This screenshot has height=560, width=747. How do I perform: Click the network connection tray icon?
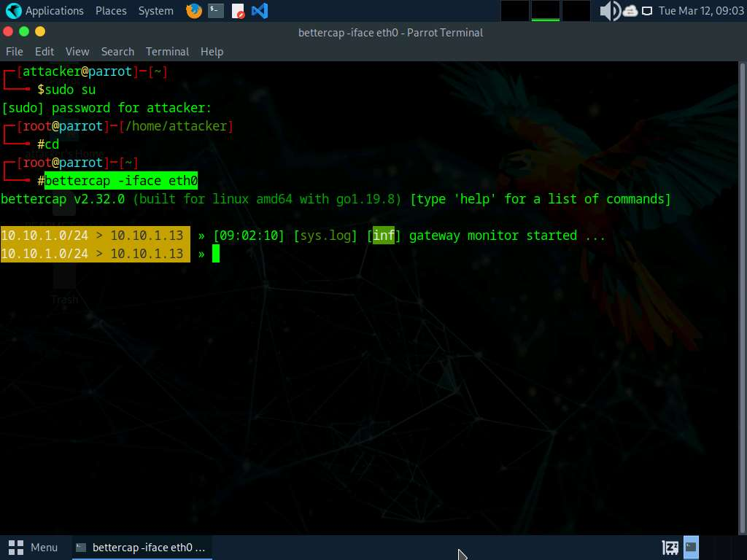(x=647, y=11)
